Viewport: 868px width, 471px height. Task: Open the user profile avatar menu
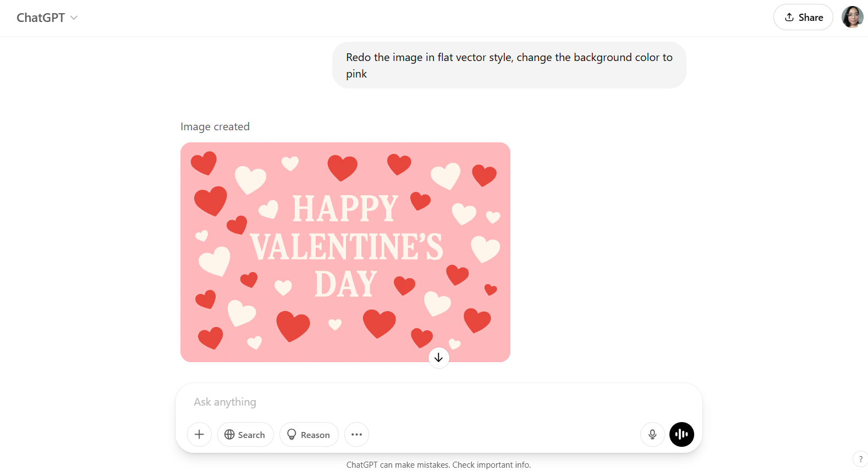(852, 17)
